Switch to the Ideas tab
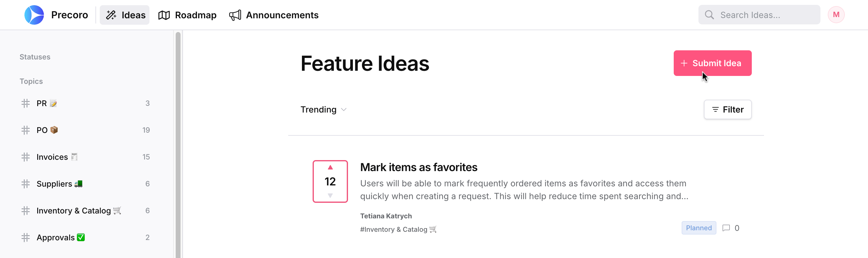This screenshot has width=868, height=258. tap(125, 15)
